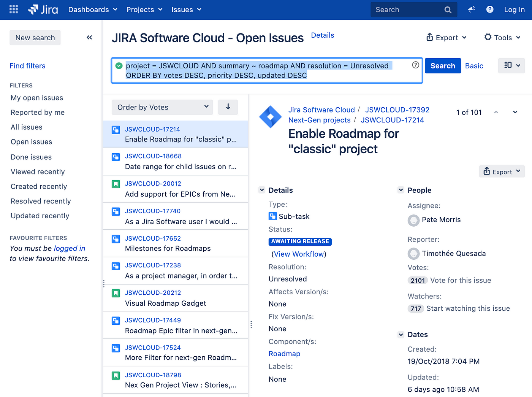The width and height of the screenshot is (532, 397).
Task: Select the Viewed recently filter
Action: tap(38, 172)
